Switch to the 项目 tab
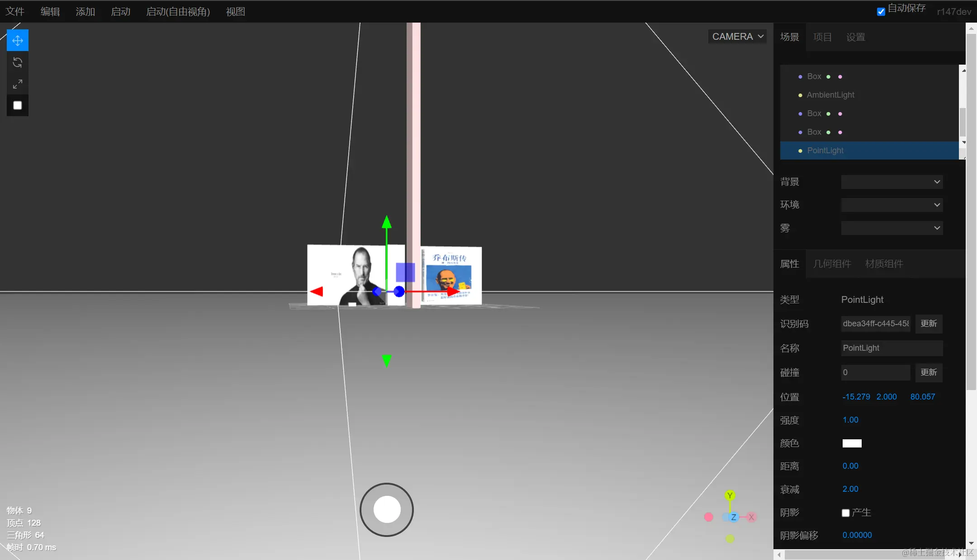977x560 pixels. click(x=822, y=37)
